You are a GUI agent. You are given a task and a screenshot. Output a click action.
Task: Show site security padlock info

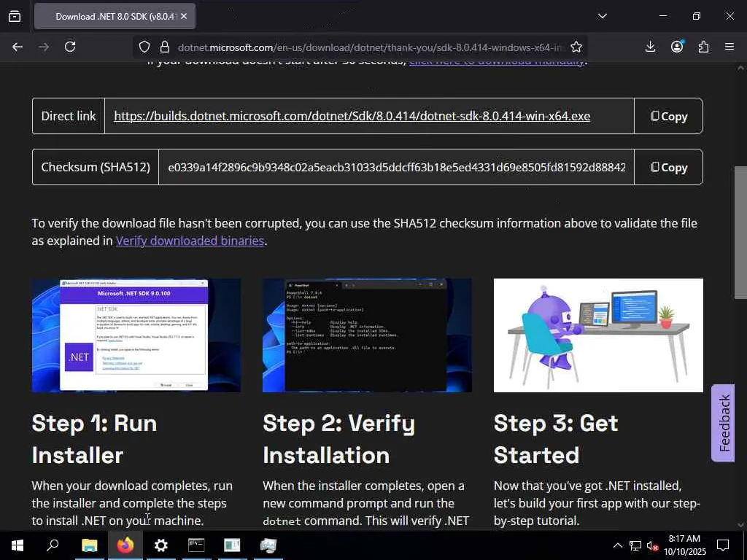point(165,47)
